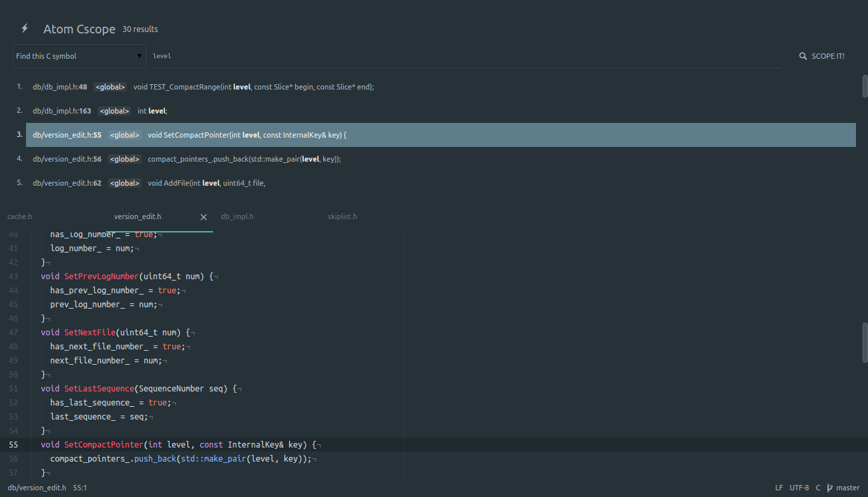Click the editor vertical scrollbar thumb
This screenshot has width=868, height=497.
tap(865, 342)
